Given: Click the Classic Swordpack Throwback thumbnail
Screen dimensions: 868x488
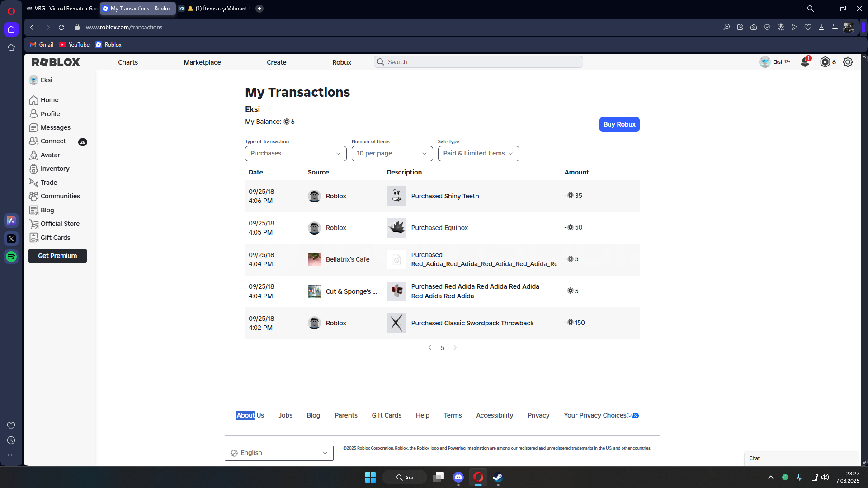Looking at the screenshot, I should click(396, 323).
